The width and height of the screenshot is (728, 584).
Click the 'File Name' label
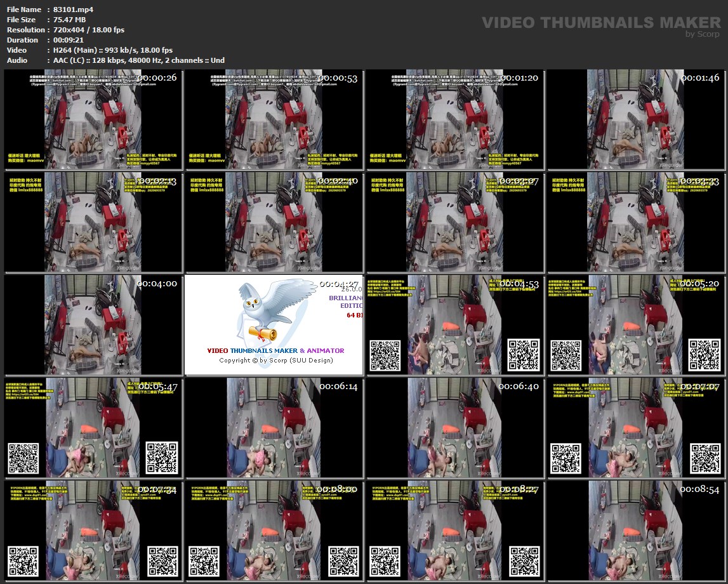point(24,10)
